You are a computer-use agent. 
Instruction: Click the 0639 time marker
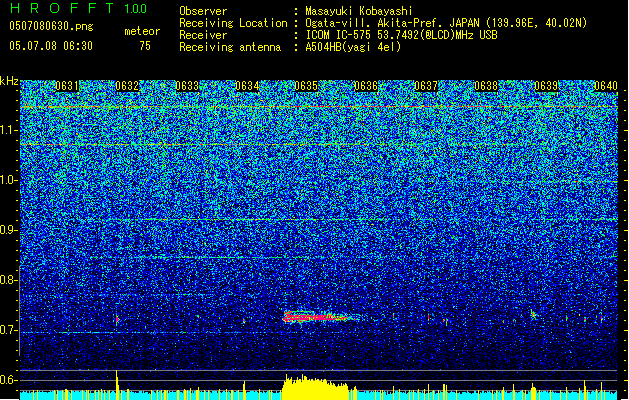pyautogui.click(x=546, y=86)
